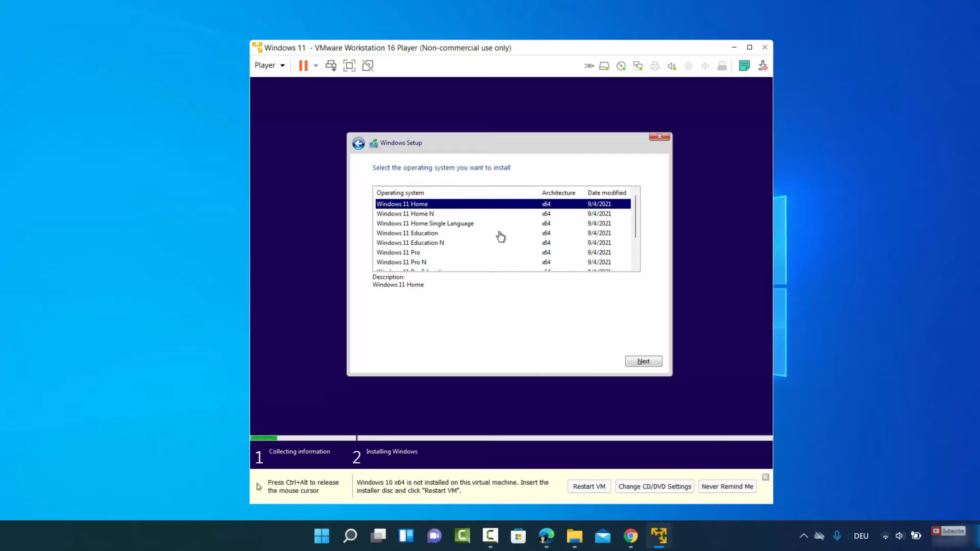980x551 pixels.
Task: Open the Player menu dropdown
Action: [269, 65]
